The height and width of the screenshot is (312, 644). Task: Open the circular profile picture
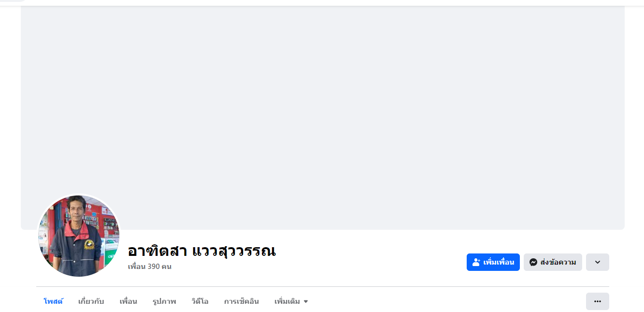[x=78, y=236]
